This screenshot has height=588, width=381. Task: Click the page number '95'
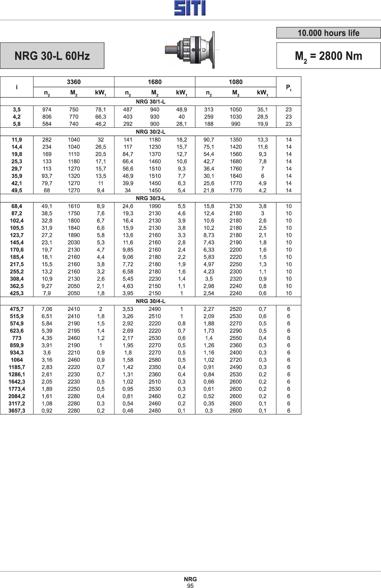tap(190, 585)
